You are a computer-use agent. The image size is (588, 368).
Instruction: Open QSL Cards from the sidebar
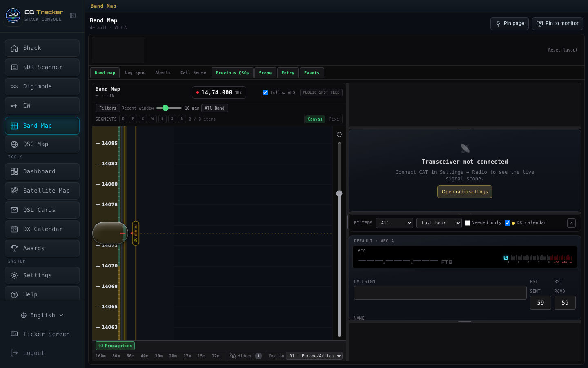42,210
